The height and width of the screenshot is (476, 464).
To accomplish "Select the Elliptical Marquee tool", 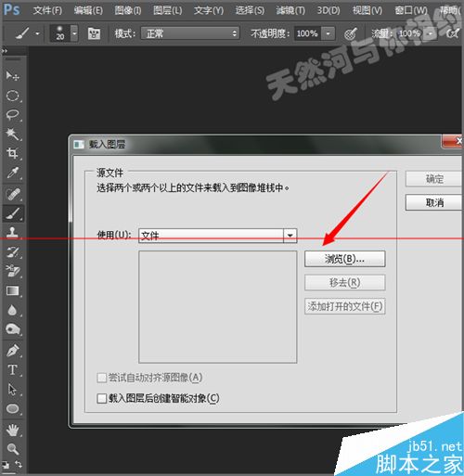I will click(12, 96).
